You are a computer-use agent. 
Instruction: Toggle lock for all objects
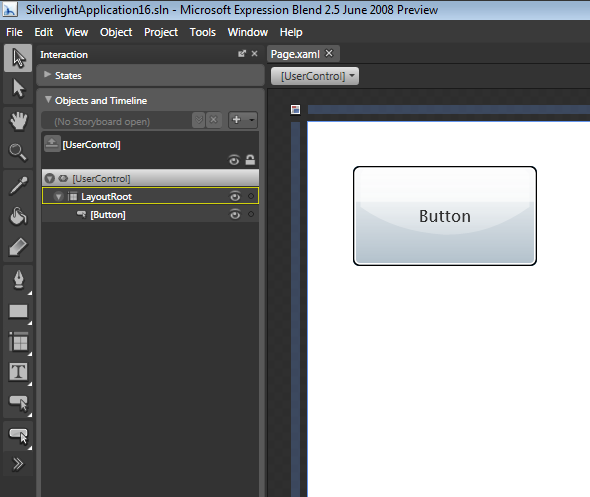[x=250, y=160]
